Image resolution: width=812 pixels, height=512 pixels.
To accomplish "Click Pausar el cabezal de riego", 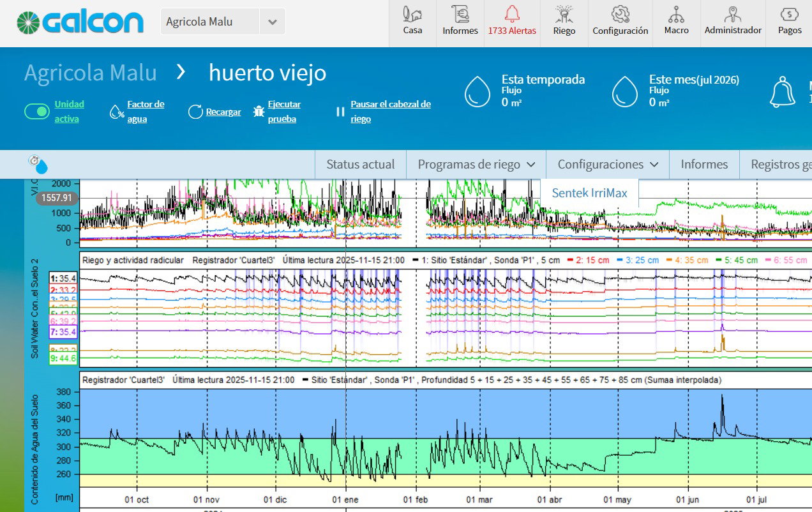I will pyautogui.click(x=391, y=112).
